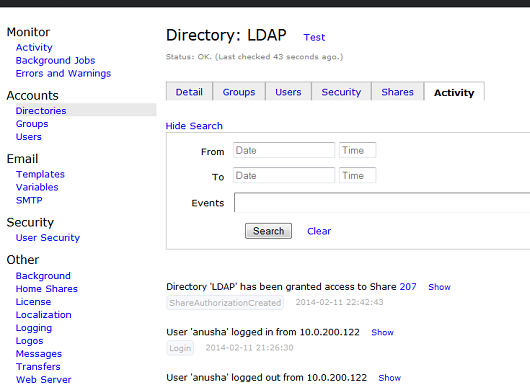Open Logging page
The height and width of the screenshot is (385, 530).
[x=34, y=328]
